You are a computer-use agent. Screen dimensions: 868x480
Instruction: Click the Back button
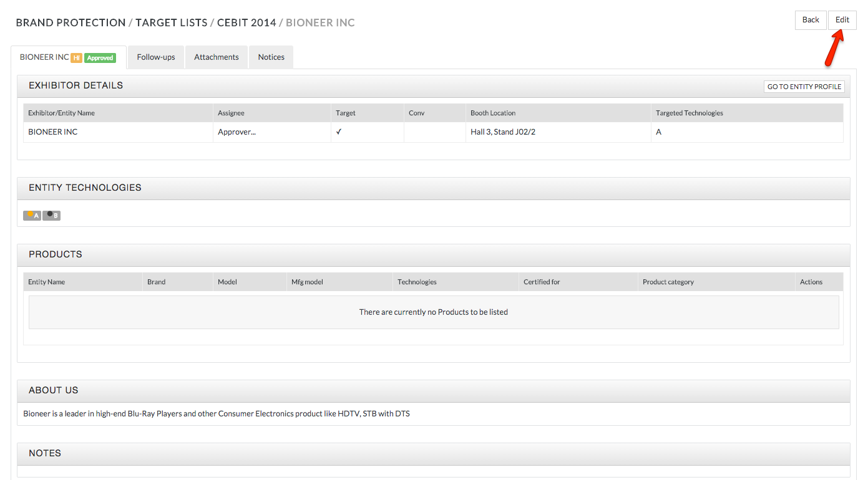pos(810,19)
